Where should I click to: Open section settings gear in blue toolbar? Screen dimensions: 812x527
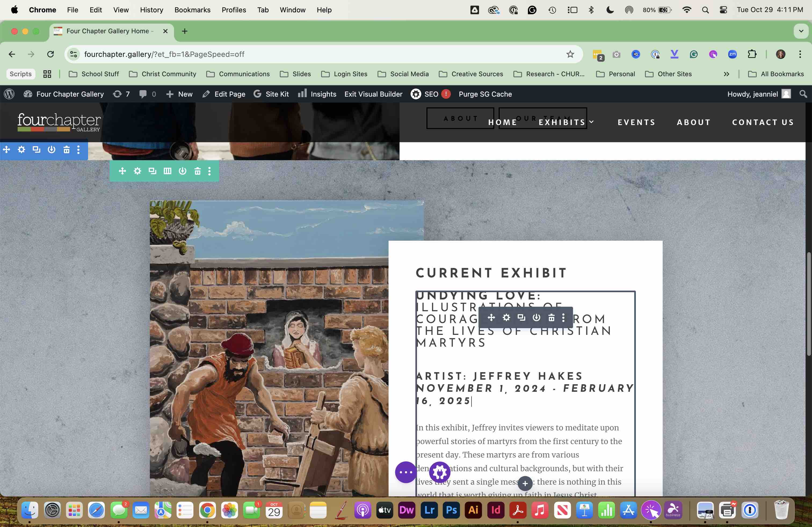click(21, 149)
